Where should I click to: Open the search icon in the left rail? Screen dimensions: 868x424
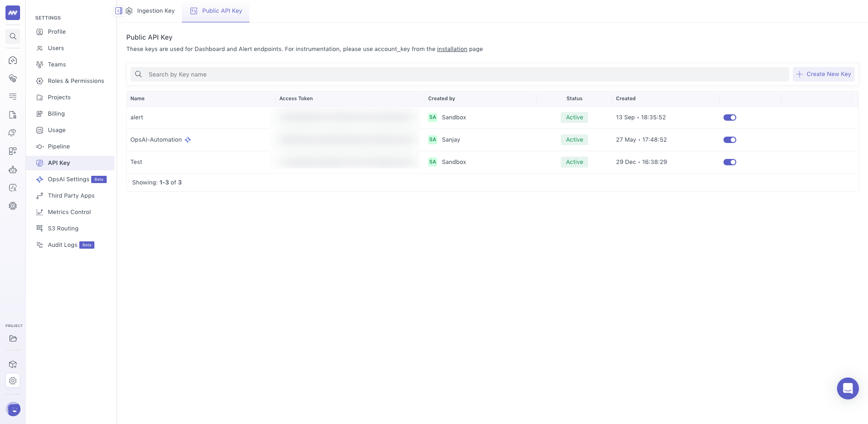13,36
